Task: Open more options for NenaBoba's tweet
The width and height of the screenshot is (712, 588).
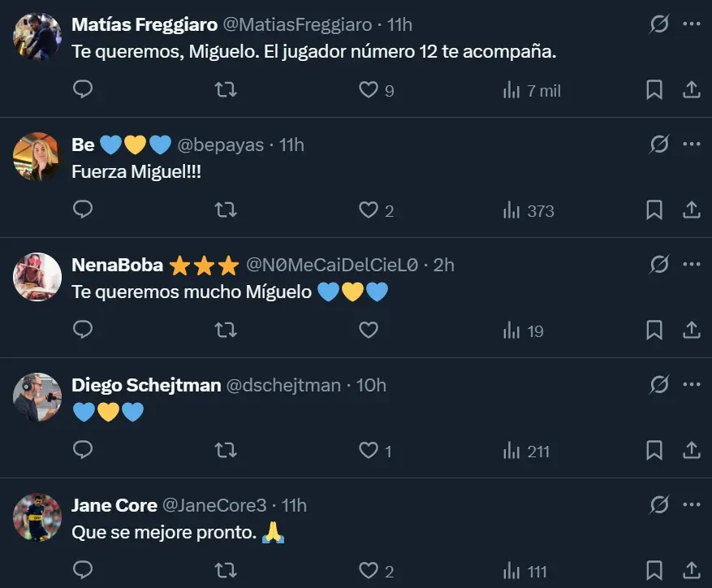Action: pyautogui.click(x=692, y=265)
